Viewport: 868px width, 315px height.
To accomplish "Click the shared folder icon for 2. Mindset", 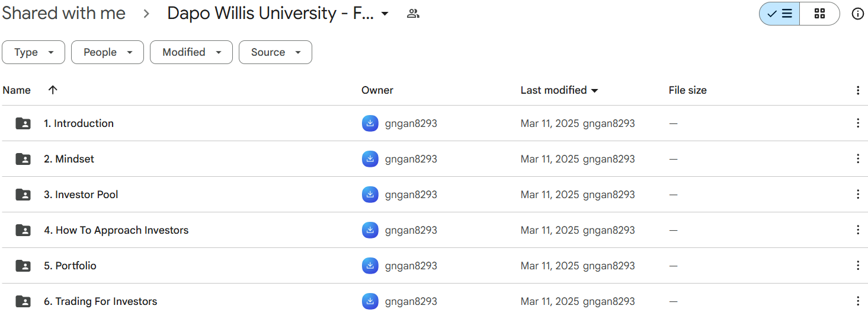I will tap(23, 159).
